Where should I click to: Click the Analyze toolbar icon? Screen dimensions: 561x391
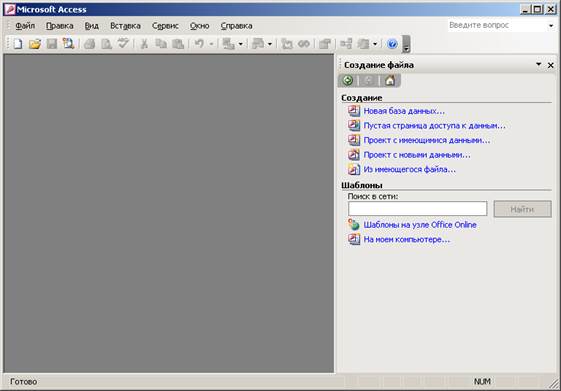pyautogui.click(x=258, y=44)
